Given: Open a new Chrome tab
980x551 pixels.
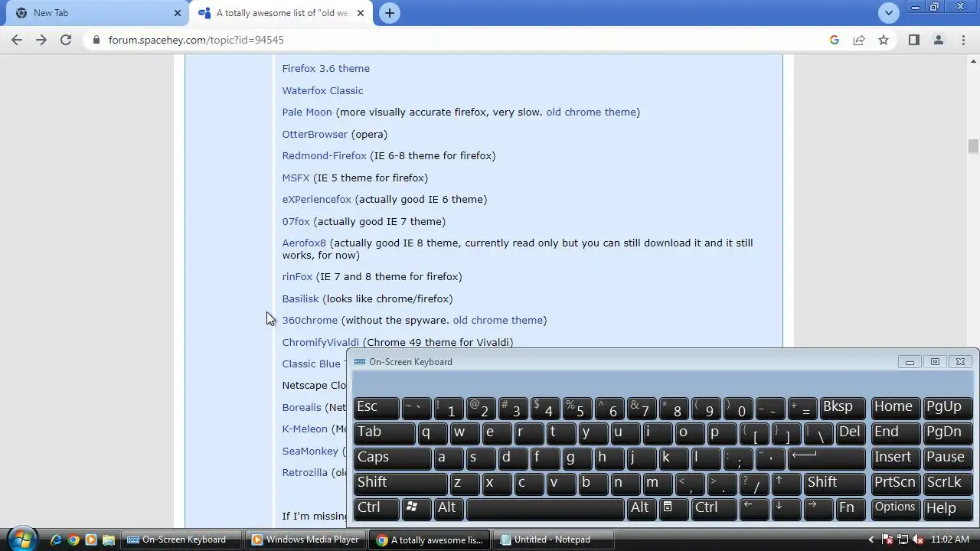Looking at the screenshot, I should [390, 13].
